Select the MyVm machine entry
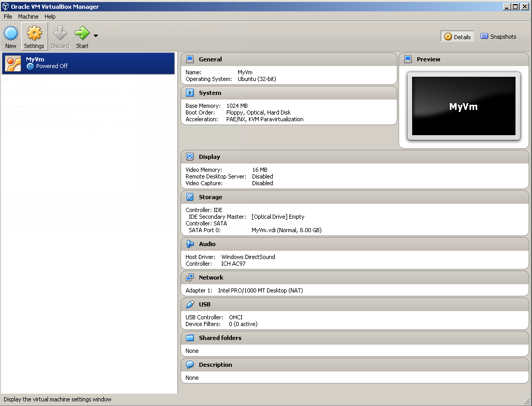This screenshot has height=406, width=532. [x=88, y=63]
